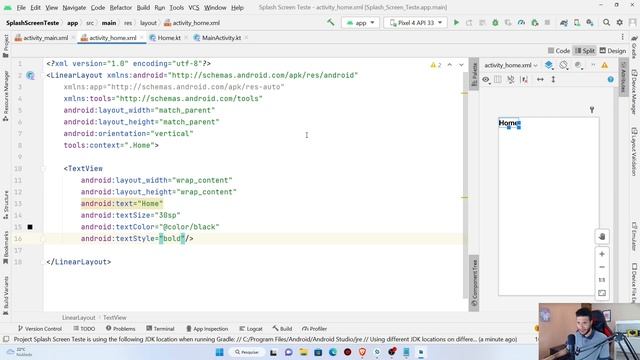Switch editor to Code view mode

[559, 51]
